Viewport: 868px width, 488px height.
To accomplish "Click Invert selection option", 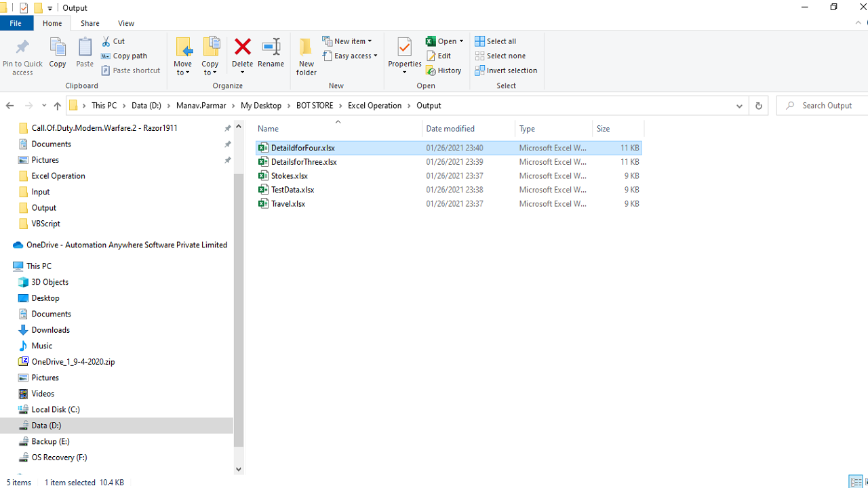I will tap(506, 70).
